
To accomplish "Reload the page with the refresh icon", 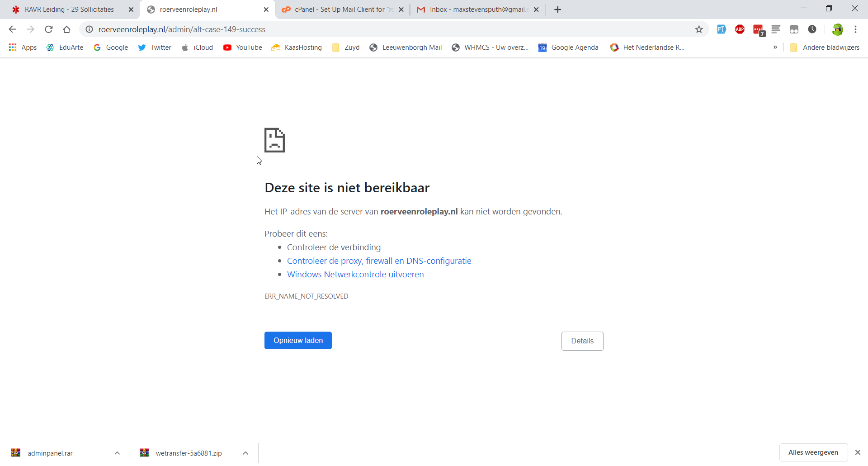I will coord(49,29).
